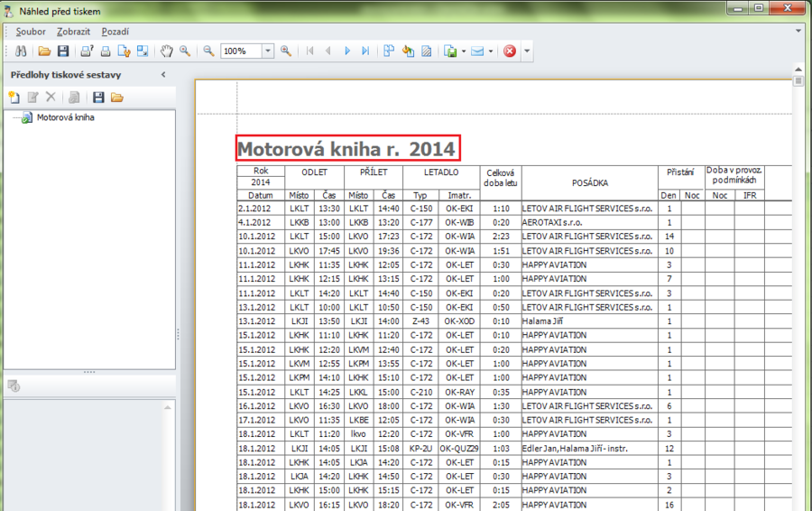Viewport: 812px width, 511px height.
Task: Go to the next page arrow
Action: tap(347, 51)
